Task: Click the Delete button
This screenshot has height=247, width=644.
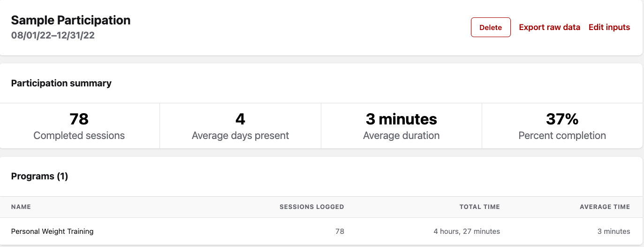Action: (491, 27)
